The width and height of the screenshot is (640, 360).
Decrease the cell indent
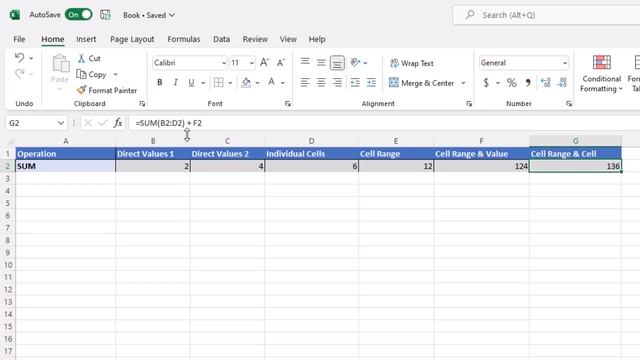coord(355,82)
